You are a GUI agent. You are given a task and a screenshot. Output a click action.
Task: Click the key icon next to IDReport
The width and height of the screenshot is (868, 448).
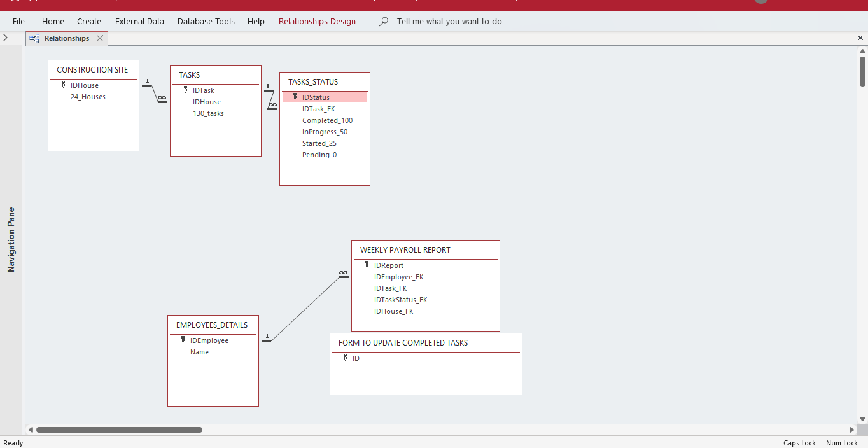(x=367, y=265)
